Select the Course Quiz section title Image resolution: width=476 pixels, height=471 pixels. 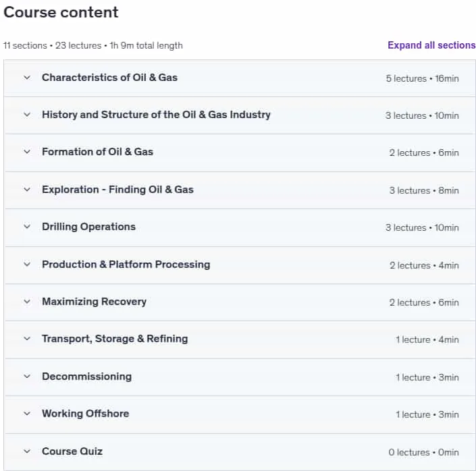click(72, 451)
